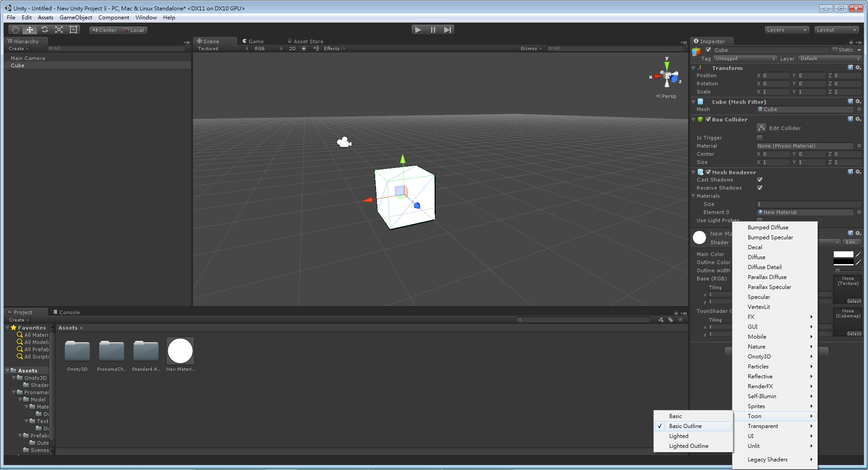Open Transform component help icon
Screen dimensions: 868x470
point(850,68)
